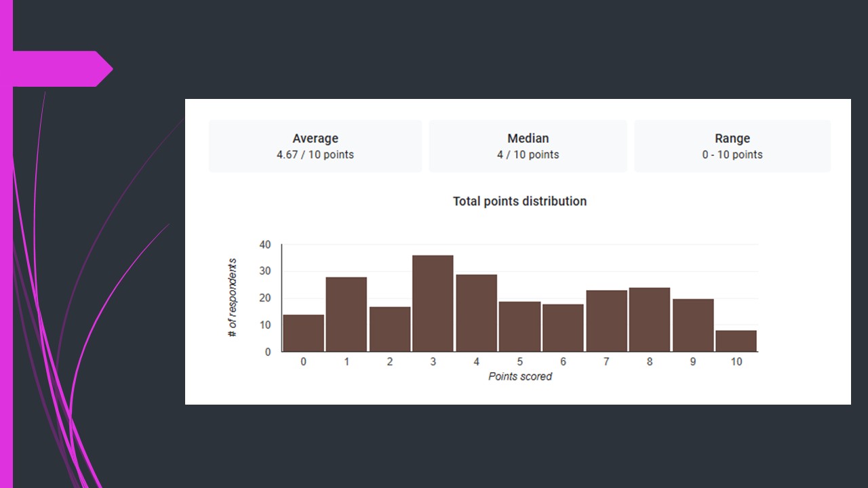Select the Range summary card

click(732, 146)
